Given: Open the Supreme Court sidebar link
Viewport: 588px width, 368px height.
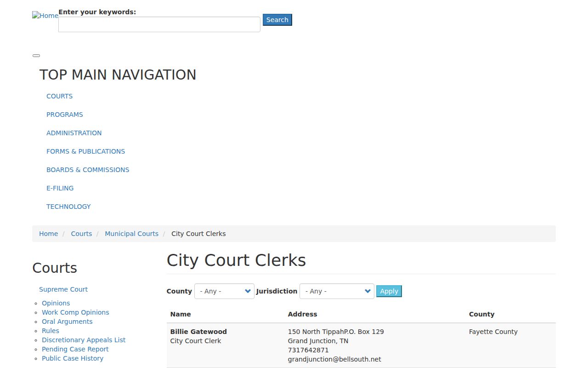Looking at the screenshot, I should pos(63,289).
